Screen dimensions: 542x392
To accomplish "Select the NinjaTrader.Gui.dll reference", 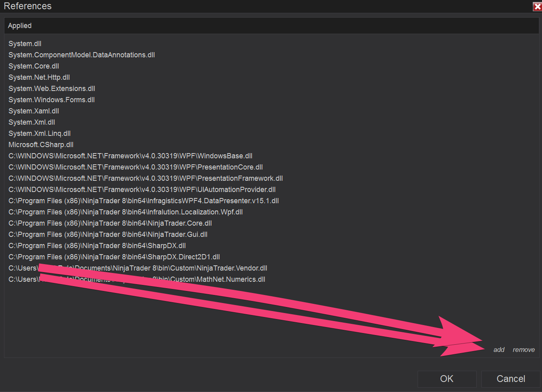I will click(108, 234).
